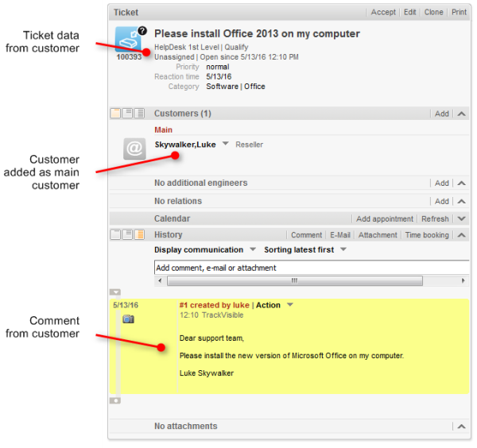
Task: Click Attachment in the History header
Action: pyautogui.click(x=378, y=235)
